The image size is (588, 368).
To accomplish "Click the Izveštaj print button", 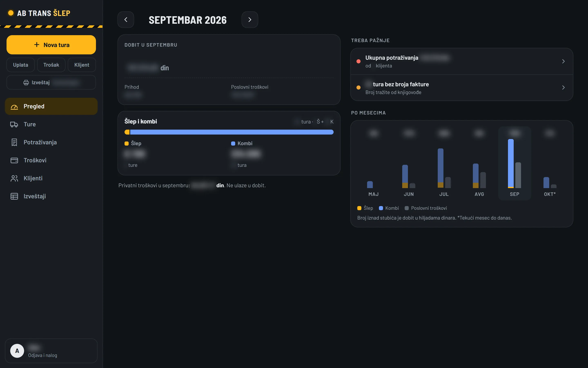I will [51, 83].
